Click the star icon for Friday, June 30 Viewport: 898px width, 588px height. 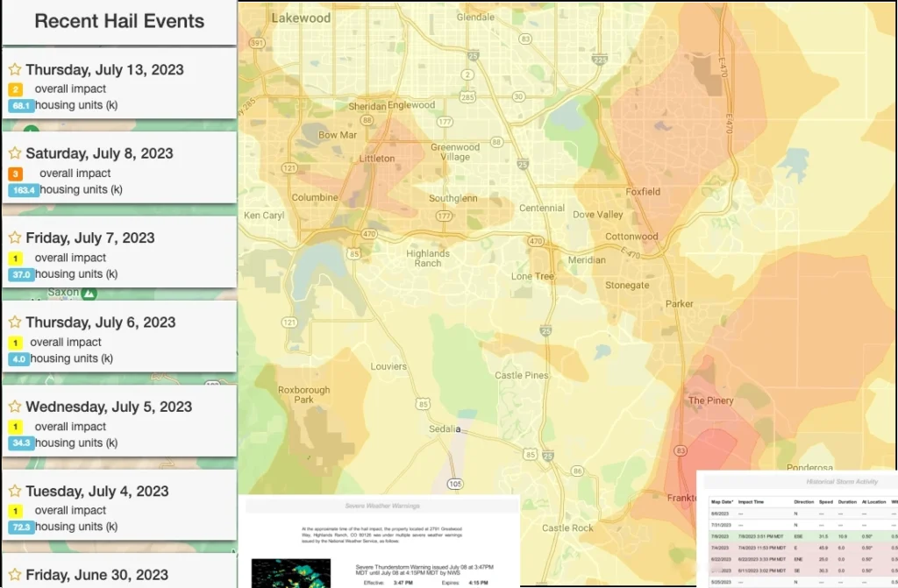[15, 576]
